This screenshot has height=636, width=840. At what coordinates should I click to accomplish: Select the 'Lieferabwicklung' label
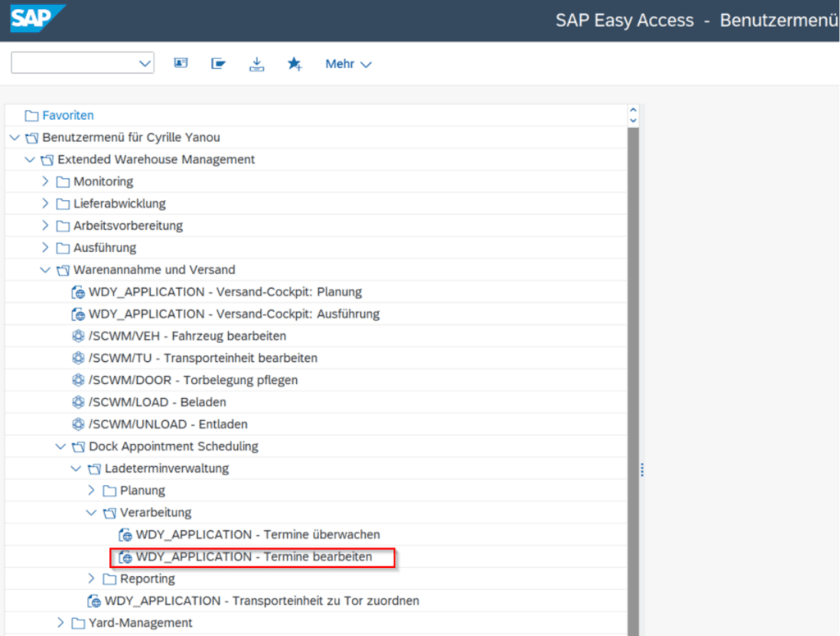coord(120,204)
